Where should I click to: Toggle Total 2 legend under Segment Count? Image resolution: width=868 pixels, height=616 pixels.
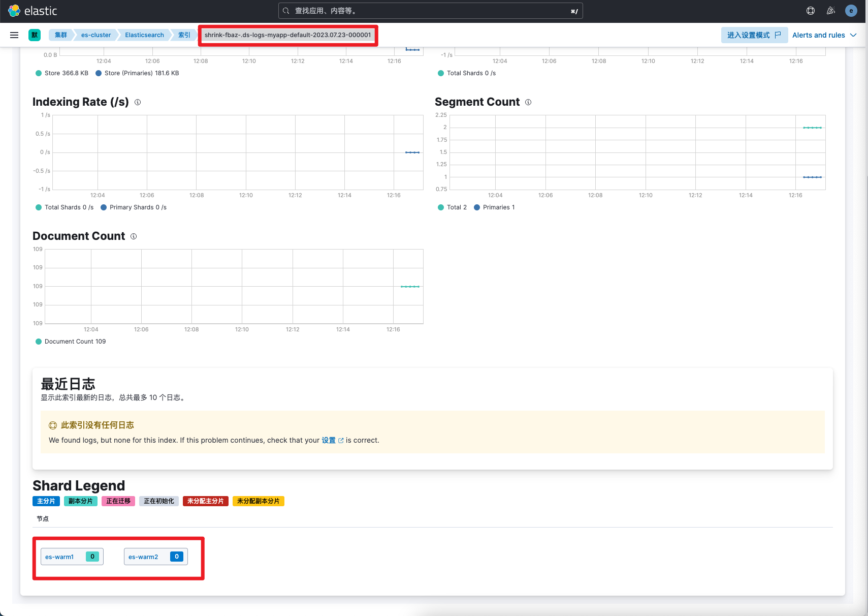tap(452, 207)
